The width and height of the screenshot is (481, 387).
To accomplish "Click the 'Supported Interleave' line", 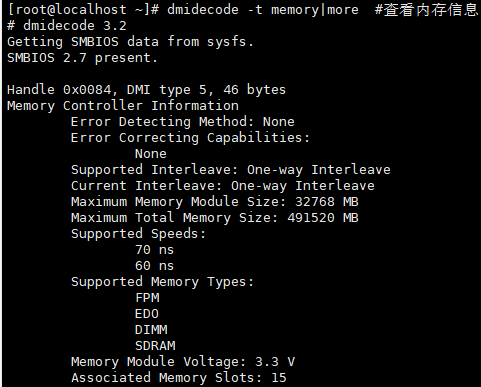I will point(231,170).
